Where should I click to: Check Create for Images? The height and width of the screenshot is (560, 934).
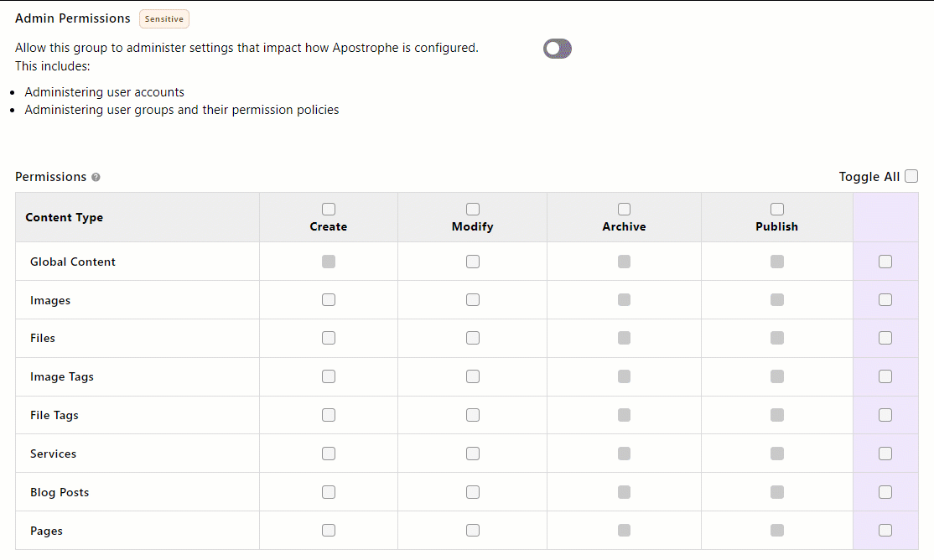pos(328,299)
